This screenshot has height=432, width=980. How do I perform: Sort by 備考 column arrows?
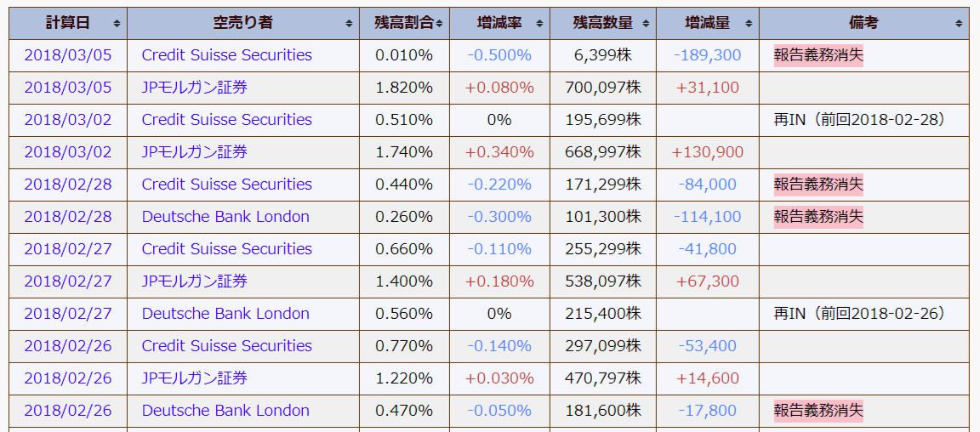click(x=959, y=24)
